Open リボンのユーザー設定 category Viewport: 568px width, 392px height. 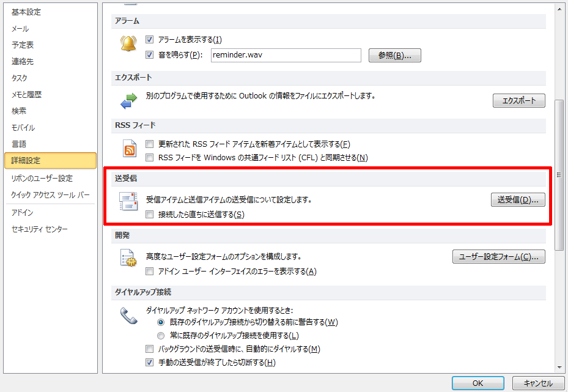coord(50,178)
